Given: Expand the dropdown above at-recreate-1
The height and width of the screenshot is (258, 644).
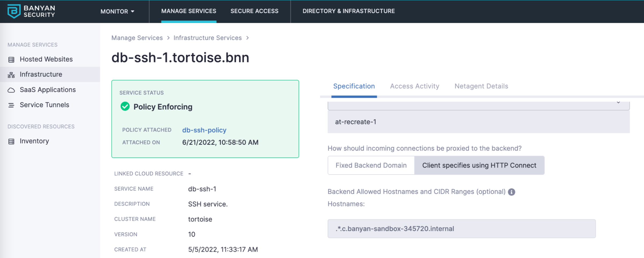Looking at the screenshot, I should pyautogui.click(x=618, y=103).
